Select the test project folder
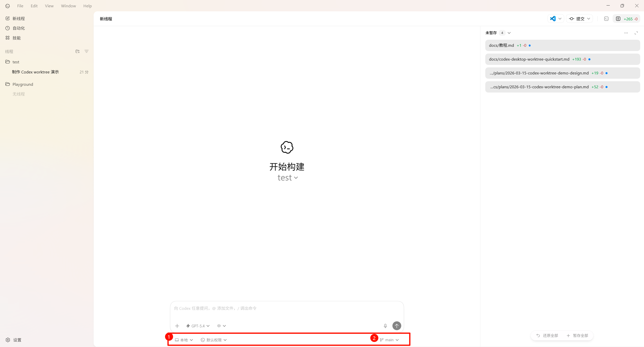 47,62
